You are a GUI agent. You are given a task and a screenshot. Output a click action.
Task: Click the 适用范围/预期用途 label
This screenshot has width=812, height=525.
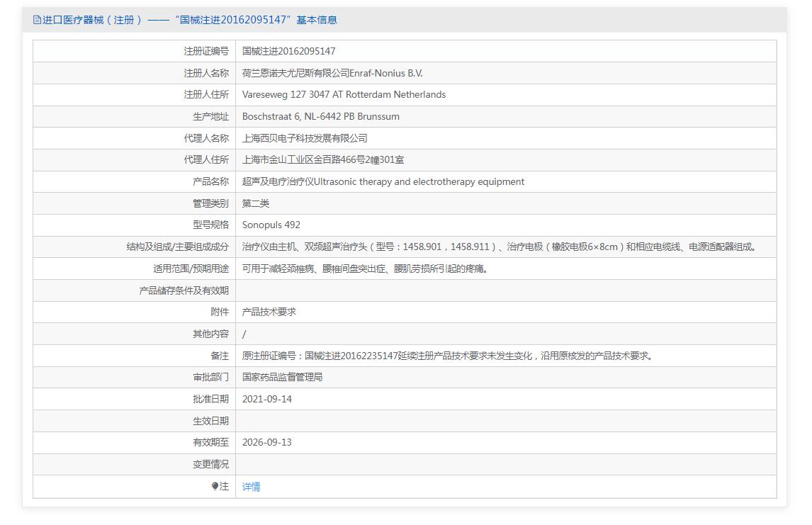pyautogui.click(x=191, y=269)
